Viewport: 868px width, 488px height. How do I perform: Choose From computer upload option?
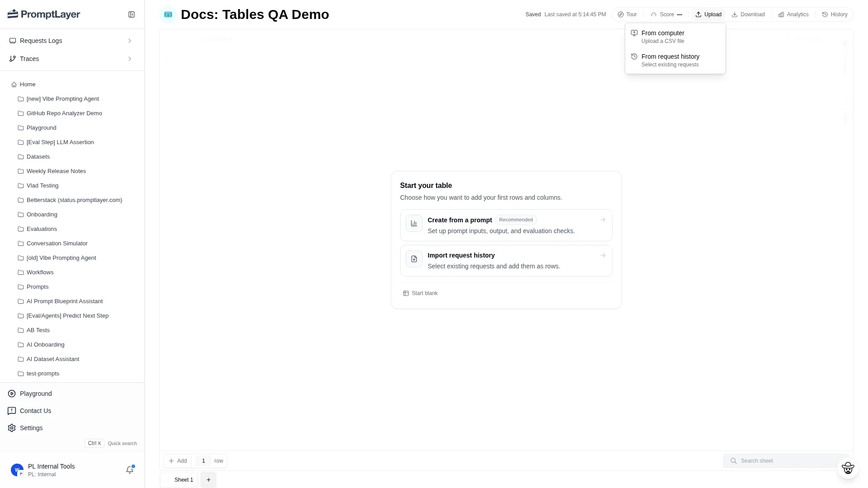click(x=675, y=37)
